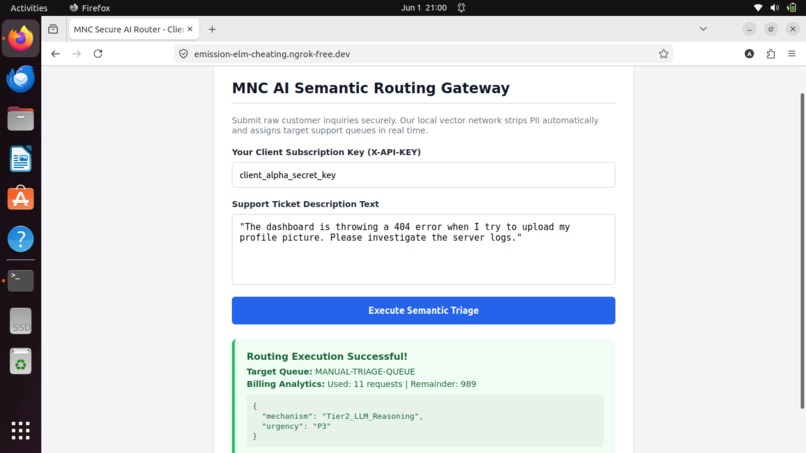Open LibreOffice Writer from the dock
The image size is (806, 453).
(21, 159)
